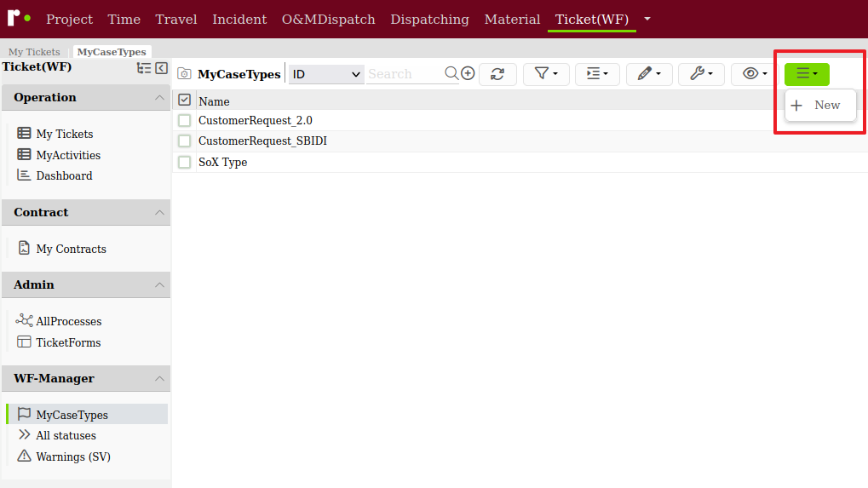Open the Time menu
The height and width of the screenshot is (488, 868).
(x=124, y=20)
